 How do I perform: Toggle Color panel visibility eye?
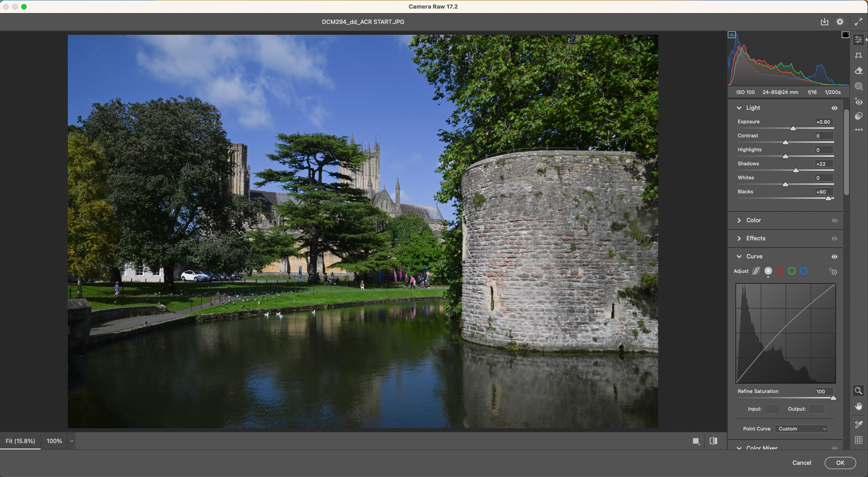tap(835, 220)
